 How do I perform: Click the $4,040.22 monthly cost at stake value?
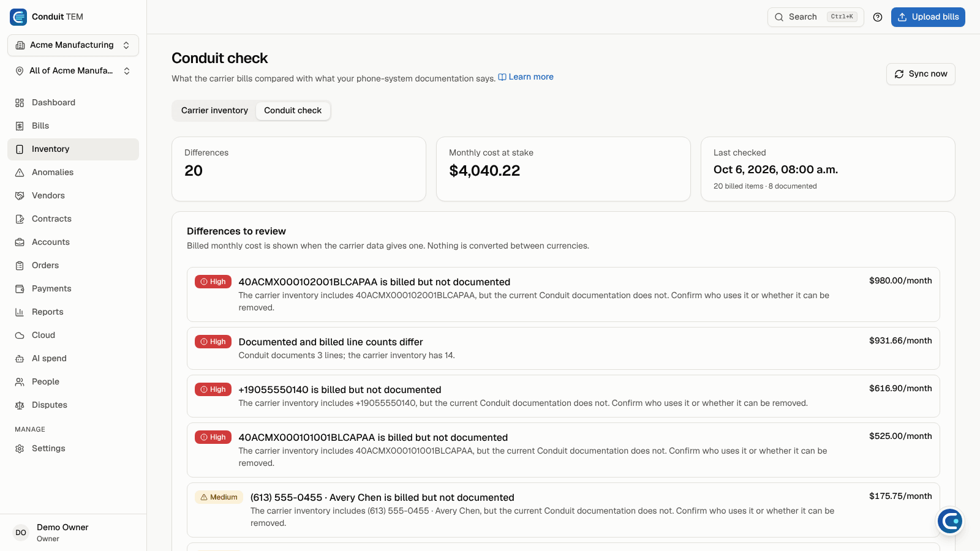[x=484, y=171]
